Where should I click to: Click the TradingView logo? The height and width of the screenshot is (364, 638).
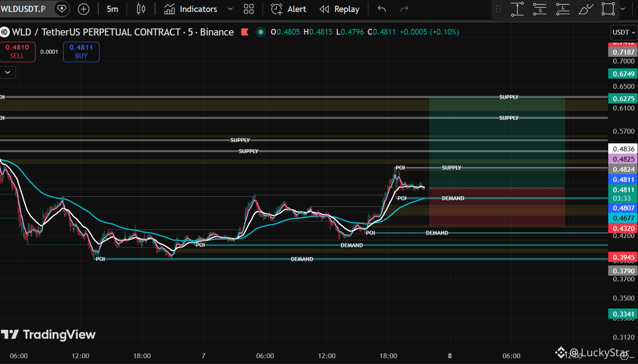coord(48,335)
